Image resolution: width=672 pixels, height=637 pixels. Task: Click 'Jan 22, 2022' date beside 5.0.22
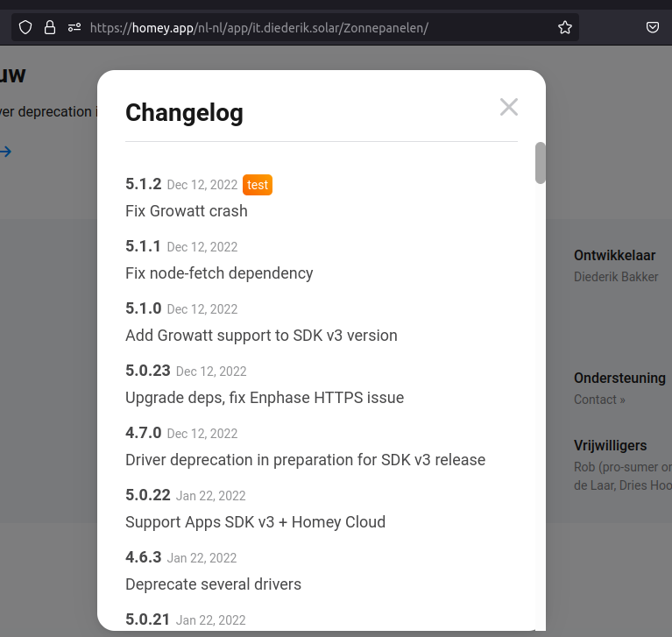[x=211, y=496]
